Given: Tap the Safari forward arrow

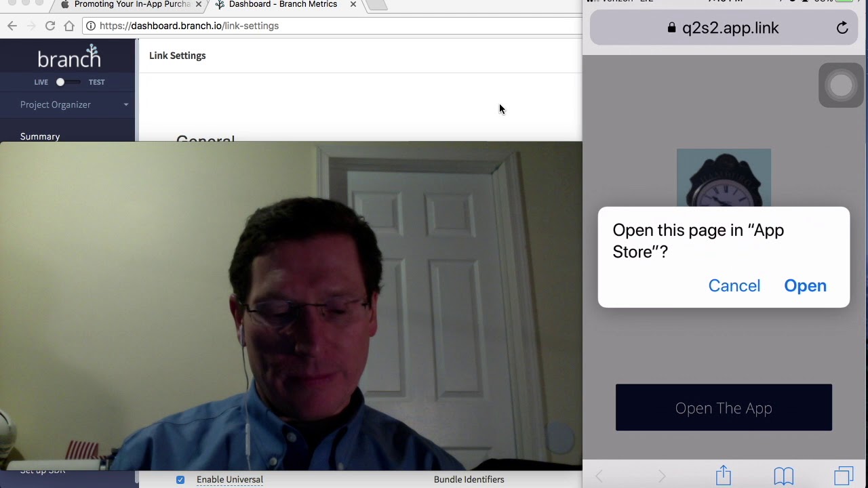Looking at the screenshot, I should click(x=662, y=476).
